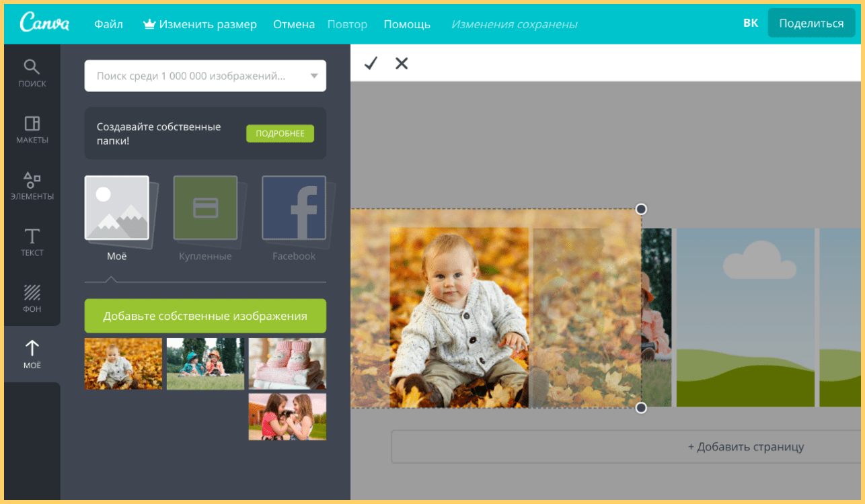The image size is (865, 504).
Task: Open the Элементы elements sidebar icon
Action: click(32, 185)
